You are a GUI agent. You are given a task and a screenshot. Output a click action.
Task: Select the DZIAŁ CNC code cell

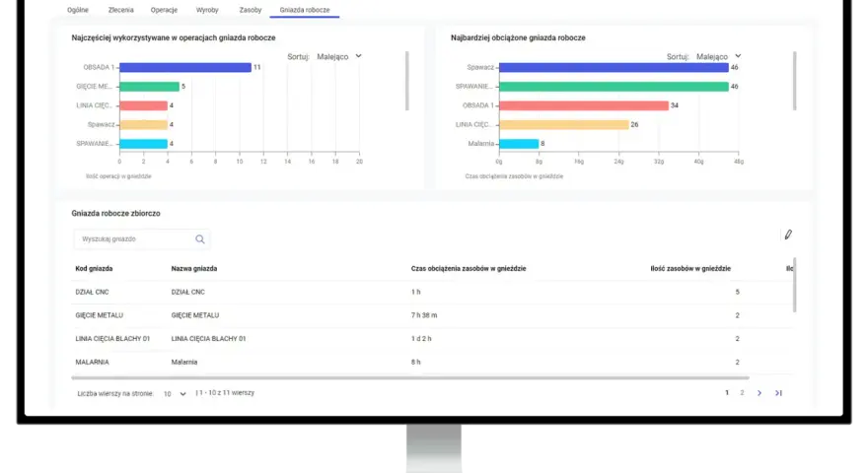tap(92, 292)
